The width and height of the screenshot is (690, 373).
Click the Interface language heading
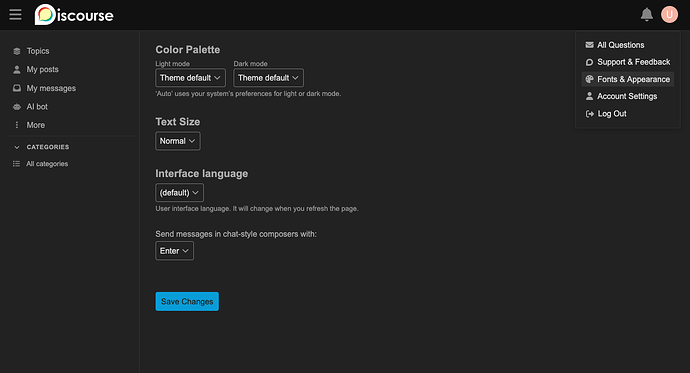202,174
